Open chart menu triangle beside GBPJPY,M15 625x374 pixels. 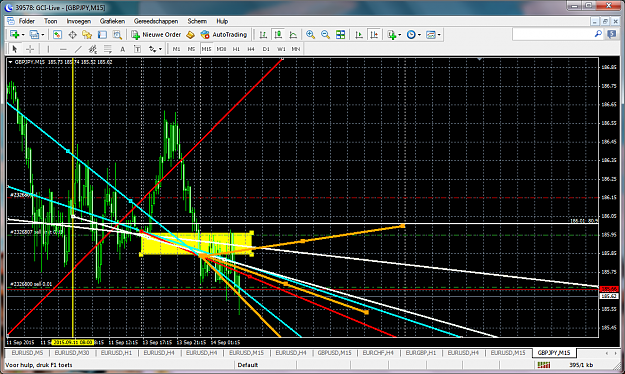(x=10, y=62)
